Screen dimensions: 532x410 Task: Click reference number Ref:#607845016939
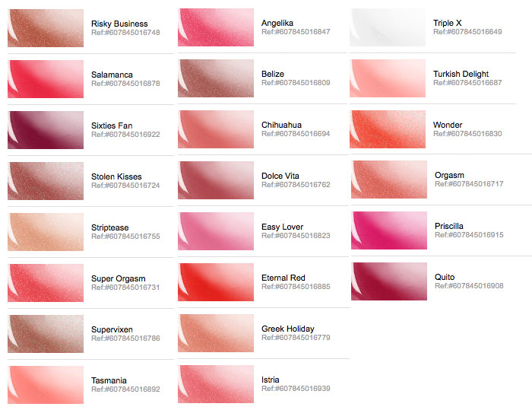click(x=296, y=389)
